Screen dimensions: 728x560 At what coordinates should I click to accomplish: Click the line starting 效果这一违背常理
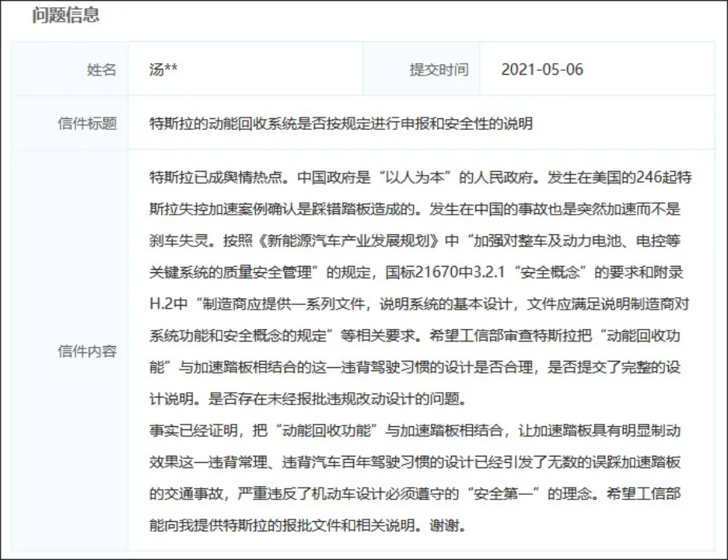click(415, 462)
